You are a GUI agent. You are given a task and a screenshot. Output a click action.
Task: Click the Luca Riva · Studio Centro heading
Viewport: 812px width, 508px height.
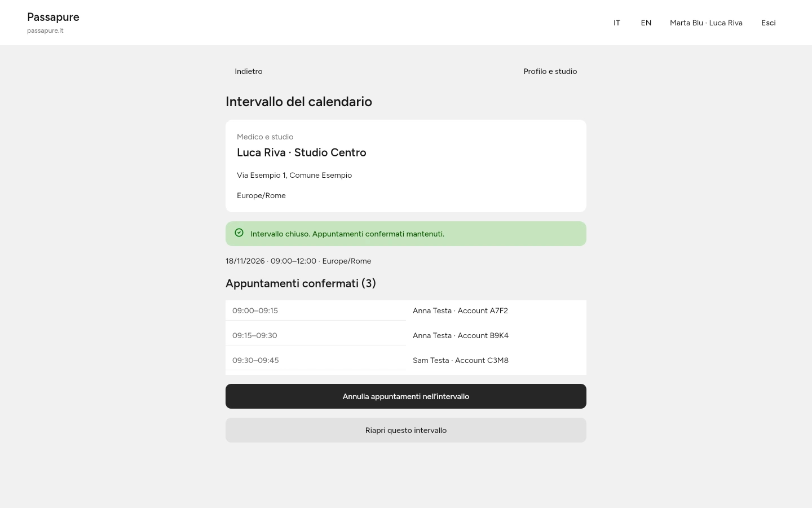(x=302, y=152)
